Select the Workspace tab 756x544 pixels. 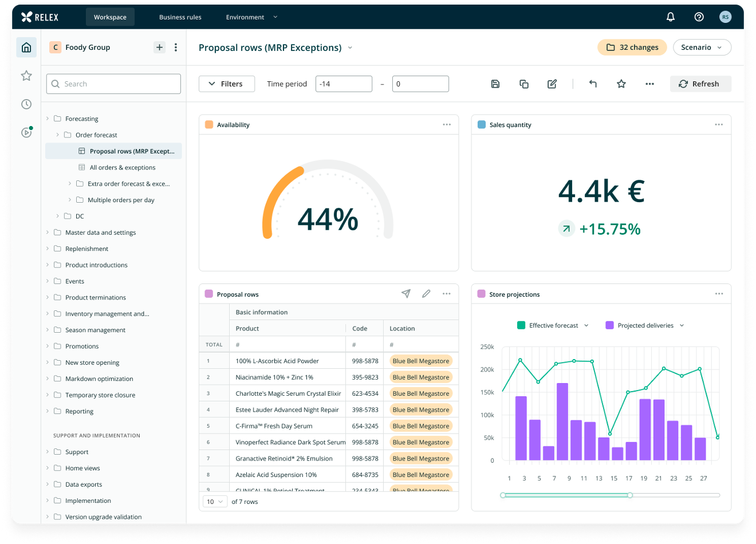(x=110, y=17)
